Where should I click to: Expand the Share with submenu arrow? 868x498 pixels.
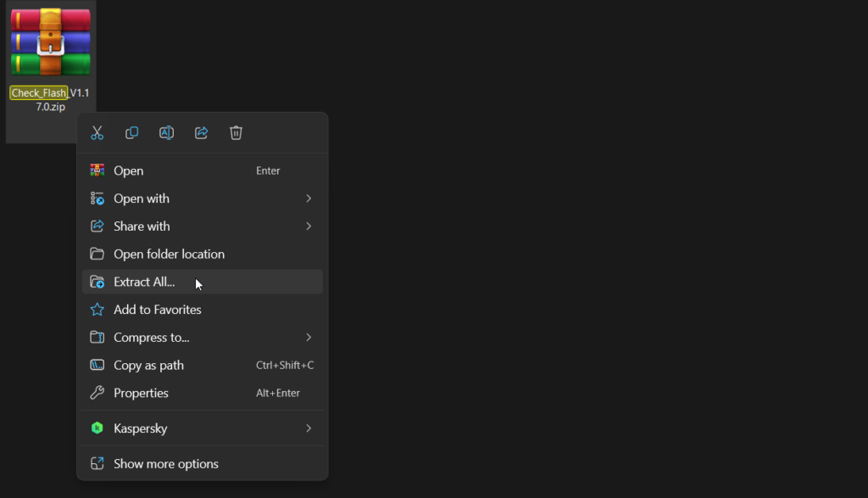[x=309, y=227]
